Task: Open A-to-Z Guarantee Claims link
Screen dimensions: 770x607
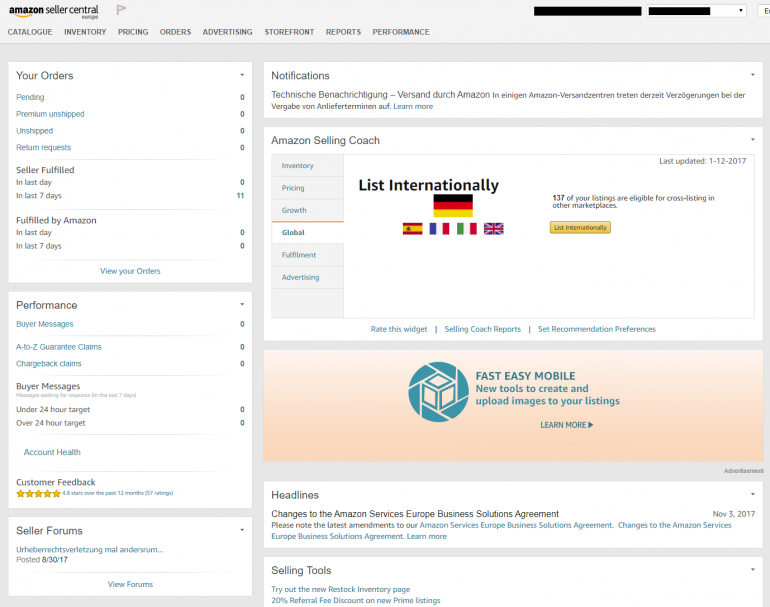Action: [58, 347]
